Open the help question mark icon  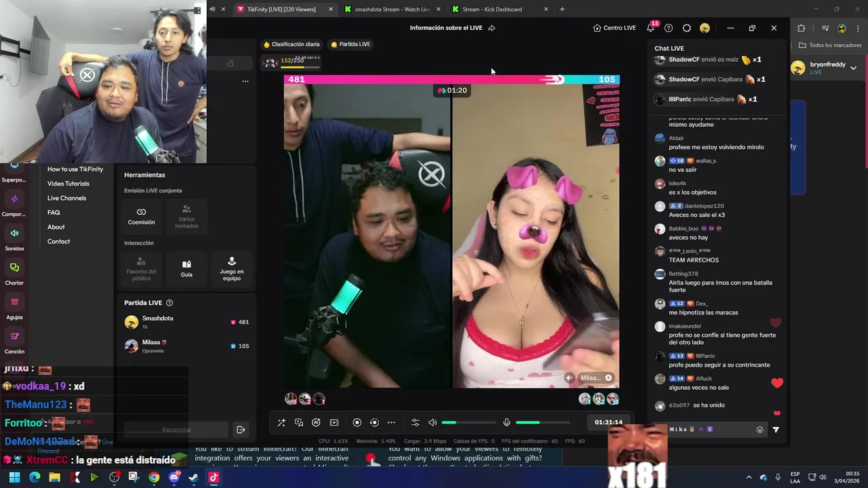click(x=669, y=28)
